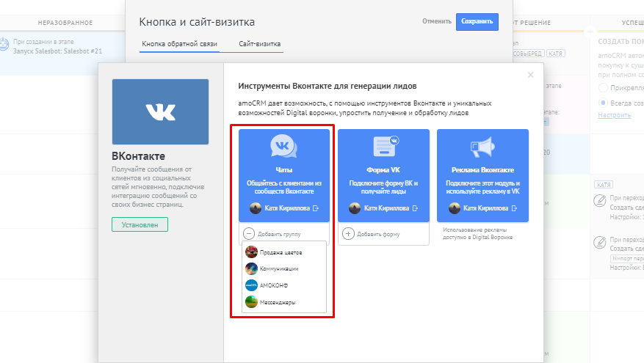Click logout icon in Реклама Вконтакте card
The height and width of the screenshot is (363, 644).
tap(514, 209)
